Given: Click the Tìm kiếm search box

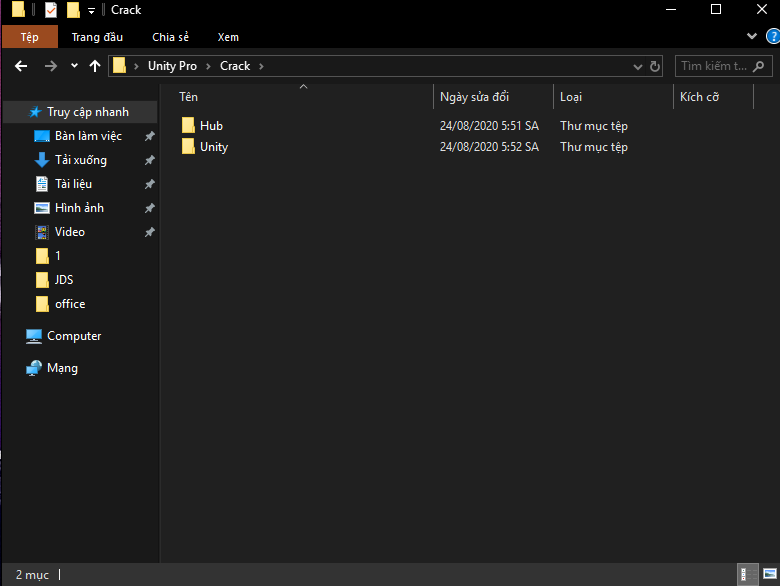Looking at the screenshot, I should (x=714, y=66).
